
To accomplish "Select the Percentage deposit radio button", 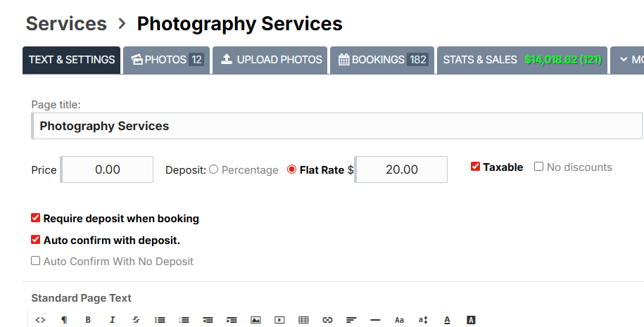I will 214,169.
